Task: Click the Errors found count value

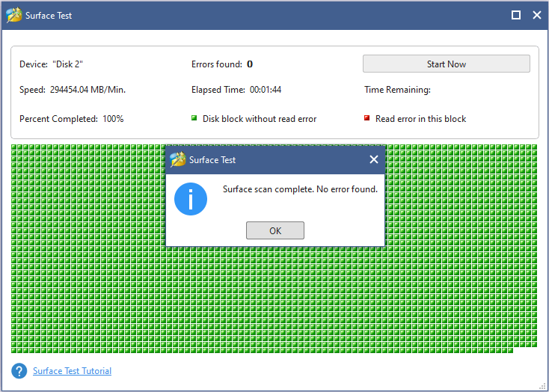Action: point(250,64)
